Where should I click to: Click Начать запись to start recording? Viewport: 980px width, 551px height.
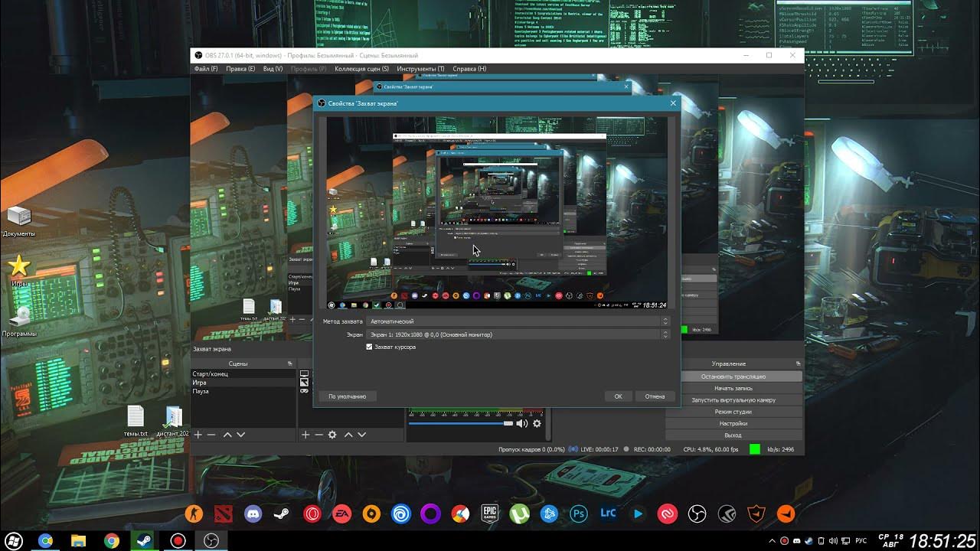[x=733, y=388]
